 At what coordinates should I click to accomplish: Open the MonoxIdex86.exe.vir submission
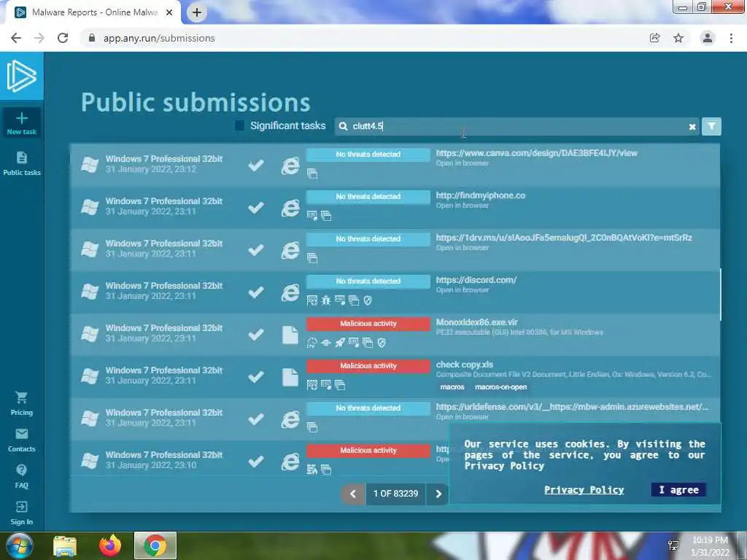[476, 322]
